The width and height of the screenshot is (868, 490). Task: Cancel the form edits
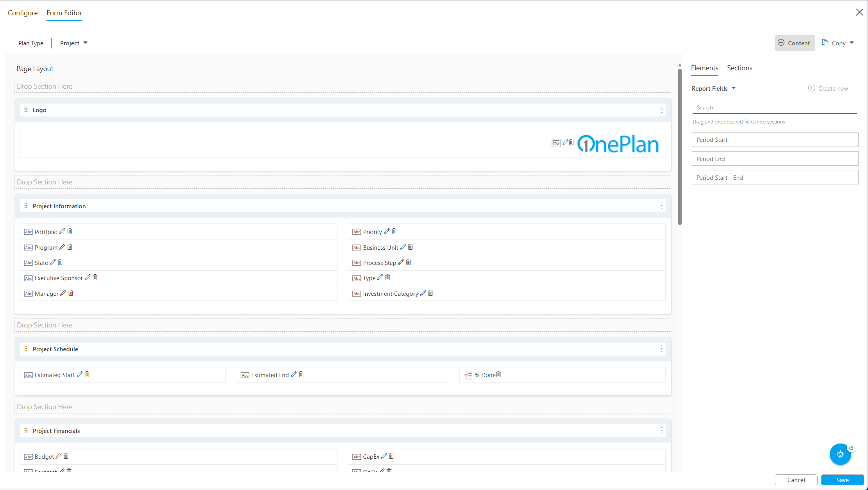(796, 480)
